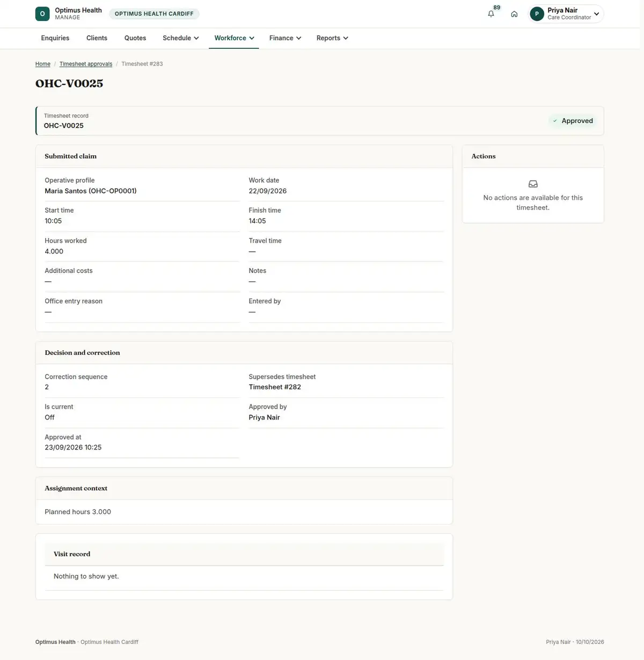Go to the home icon in the header
Screen dimensions: 644x660
point(514,14)
